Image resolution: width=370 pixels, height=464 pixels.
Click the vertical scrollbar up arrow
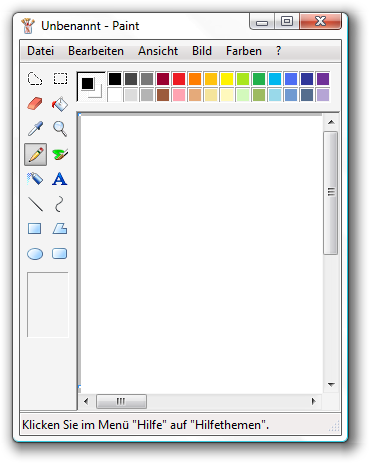point(331,122)
